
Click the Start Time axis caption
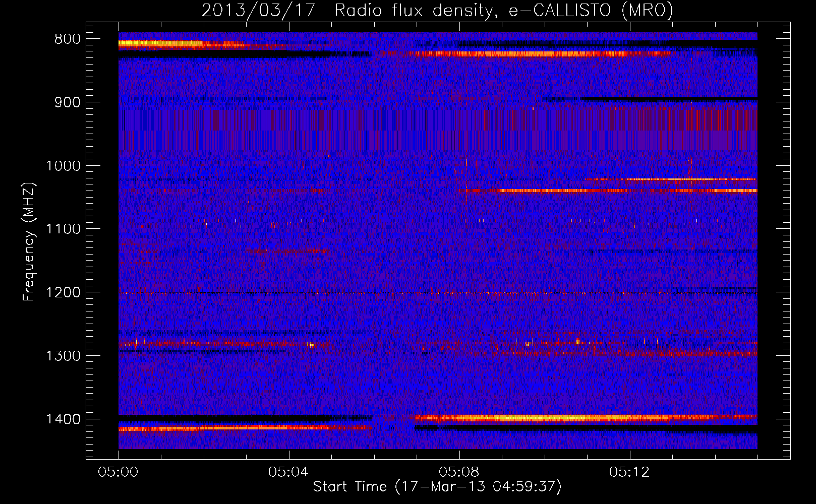tap(437, 487)
